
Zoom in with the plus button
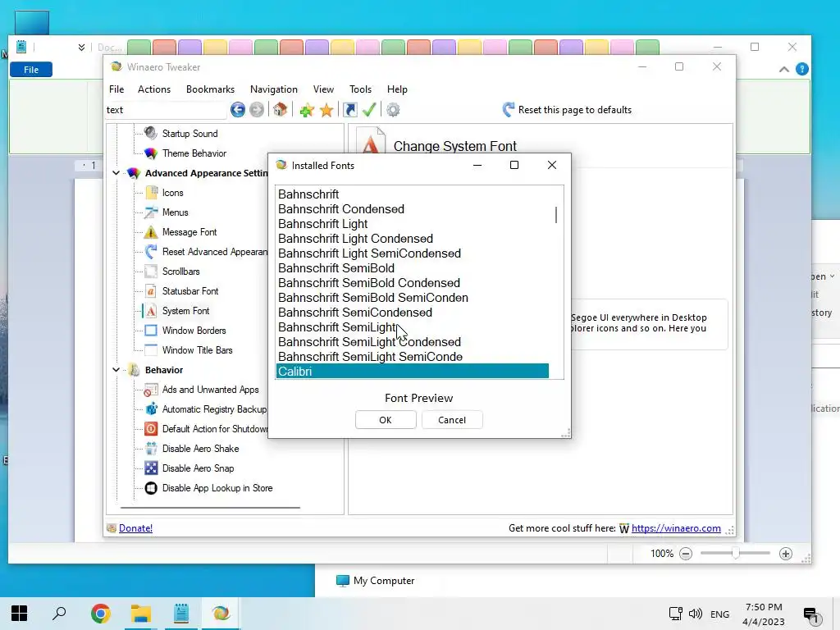(x=786, y=554)
